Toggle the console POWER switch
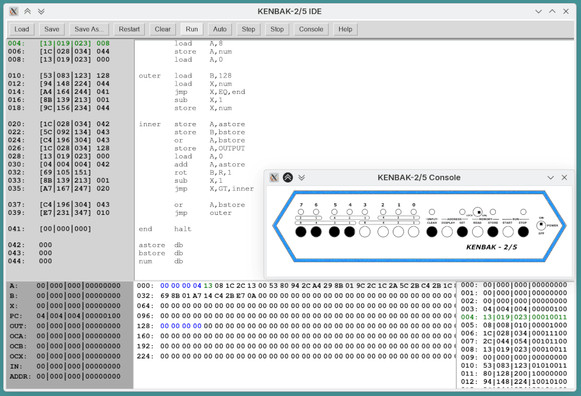Image resolution: width=581 pixels, height=396 pixels. (x=541, y=225)
